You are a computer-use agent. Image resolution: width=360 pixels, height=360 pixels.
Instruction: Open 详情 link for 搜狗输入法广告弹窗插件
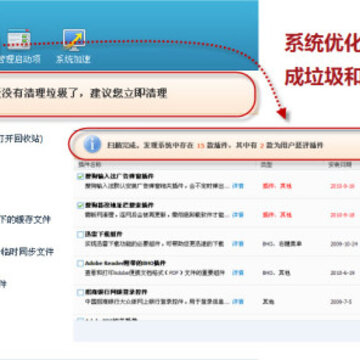(x=238, y=186)
